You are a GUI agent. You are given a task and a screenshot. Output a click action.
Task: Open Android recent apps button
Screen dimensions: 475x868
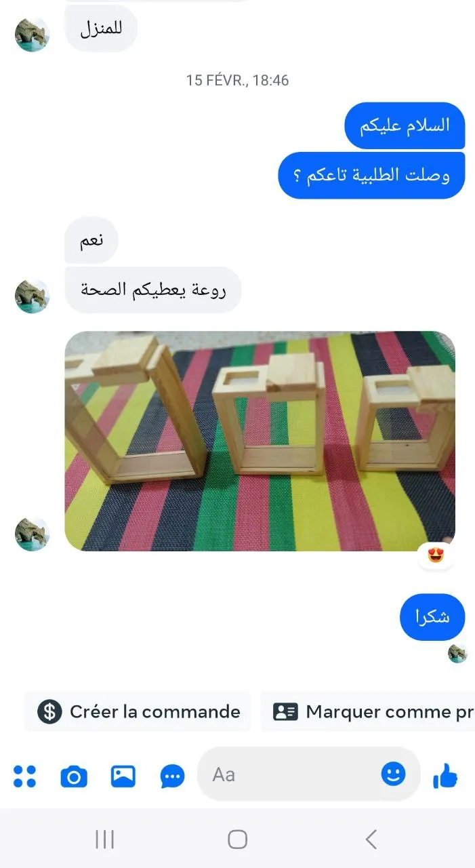104,839
